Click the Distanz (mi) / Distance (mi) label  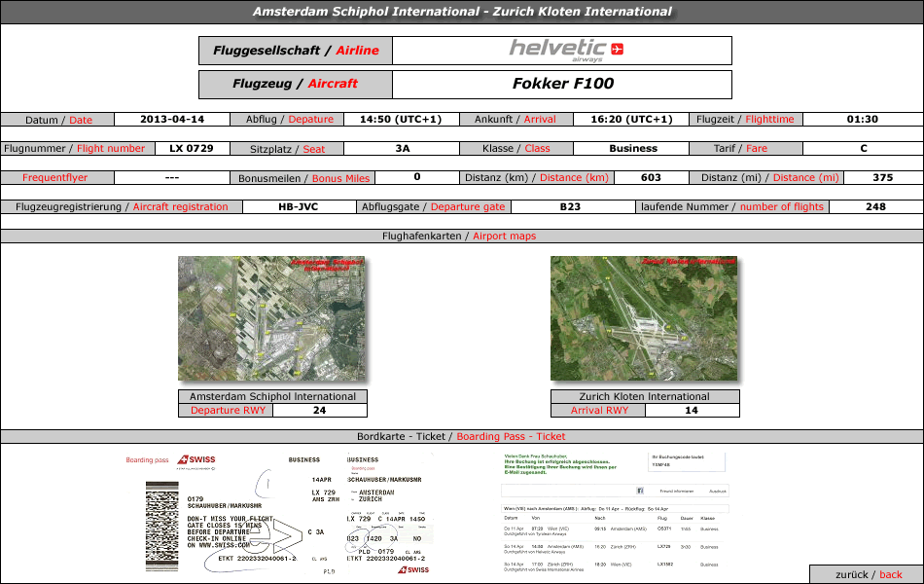click(x=770, y=177)
